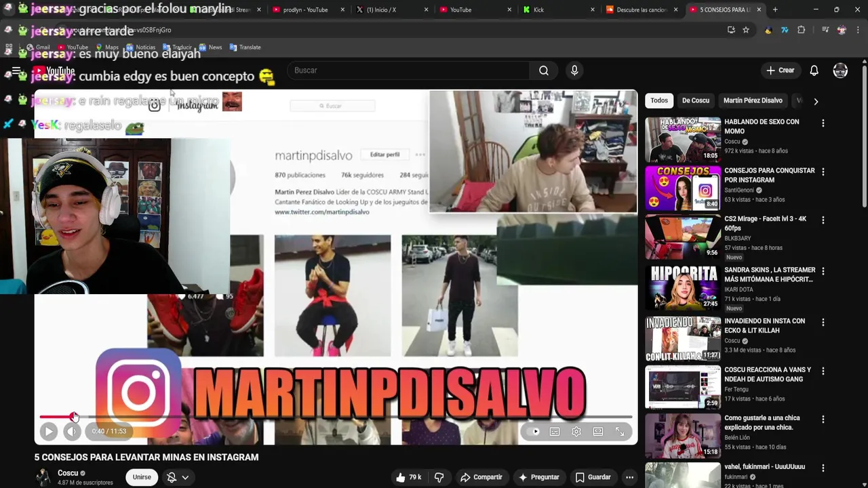
Task: Open Gmail bookmark
Action: tap(37, 47)
